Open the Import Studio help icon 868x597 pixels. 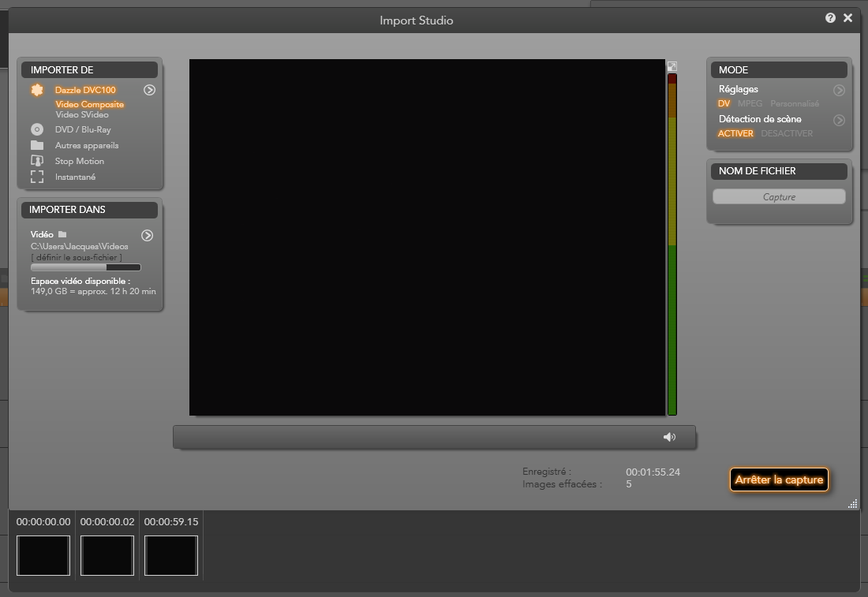click(830, 18)
